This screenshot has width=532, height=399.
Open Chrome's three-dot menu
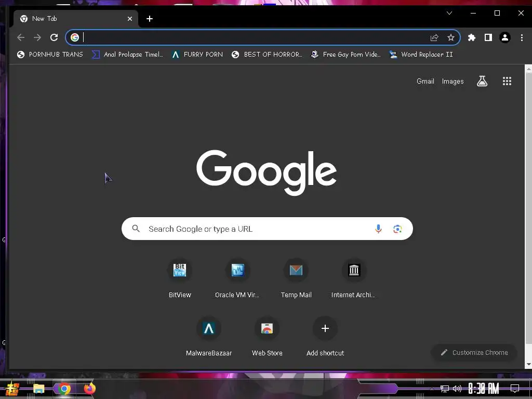coord(522,37)
